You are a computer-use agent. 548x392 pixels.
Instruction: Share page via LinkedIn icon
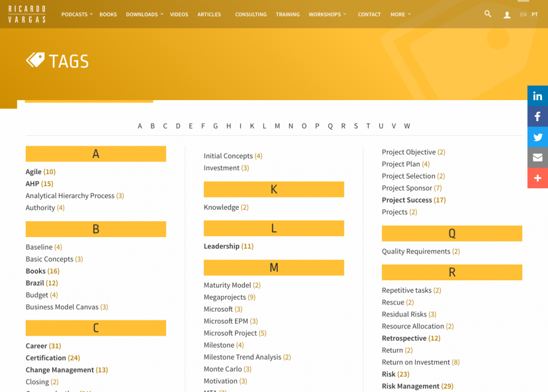[538, 96]
